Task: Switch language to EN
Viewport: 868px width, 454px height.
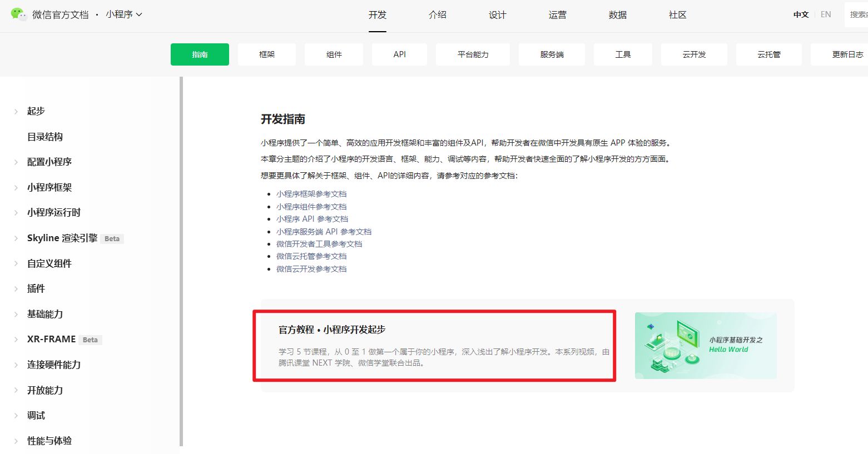Action: tap(826, 14)
